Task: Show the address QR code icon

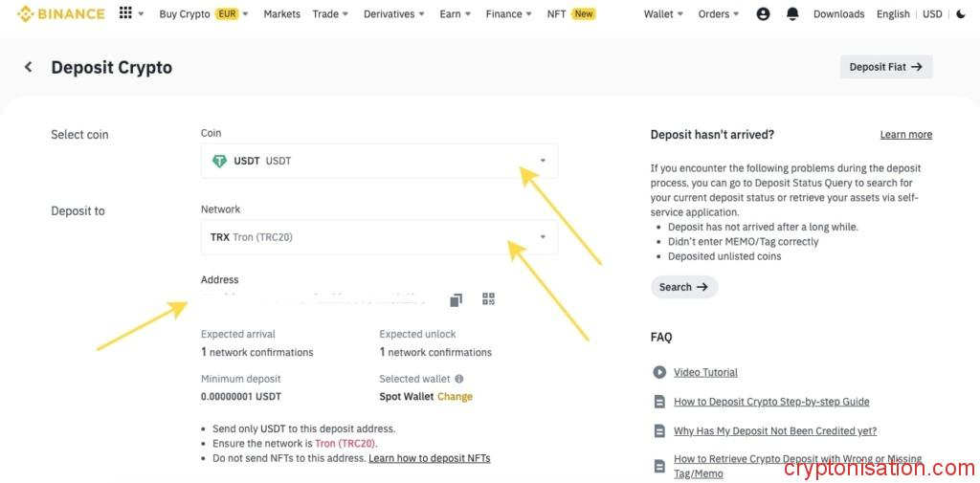Action: pos(488,299)
